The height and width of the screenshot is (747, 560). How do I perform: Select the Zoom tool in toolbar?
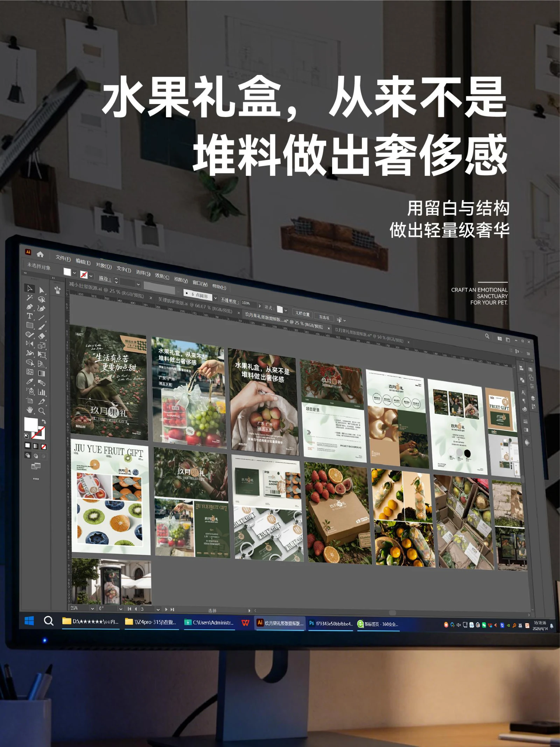pyautogui.click(x=42, y=411)
